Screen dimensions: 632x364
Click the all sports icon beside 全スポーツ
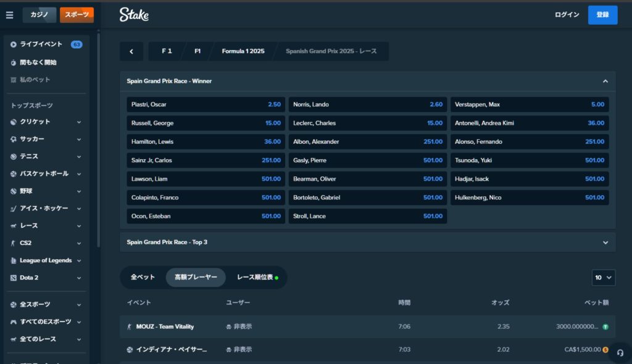(14, 305)
